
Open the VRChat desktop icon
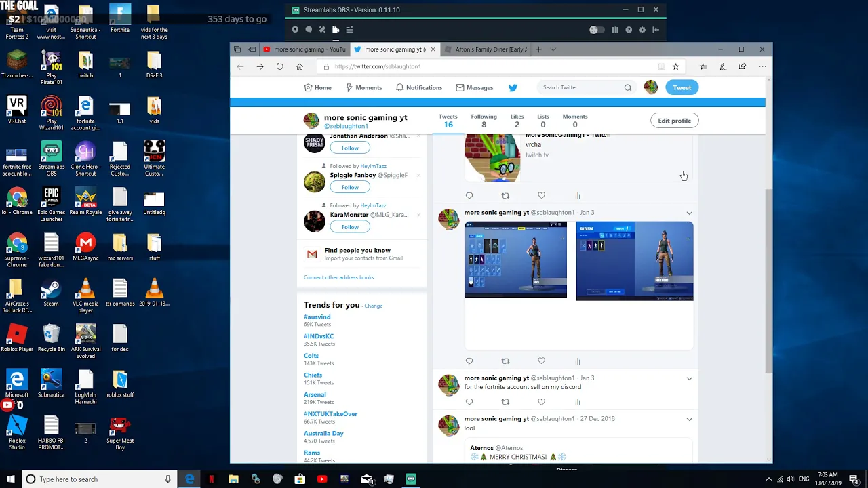(17, 110)
